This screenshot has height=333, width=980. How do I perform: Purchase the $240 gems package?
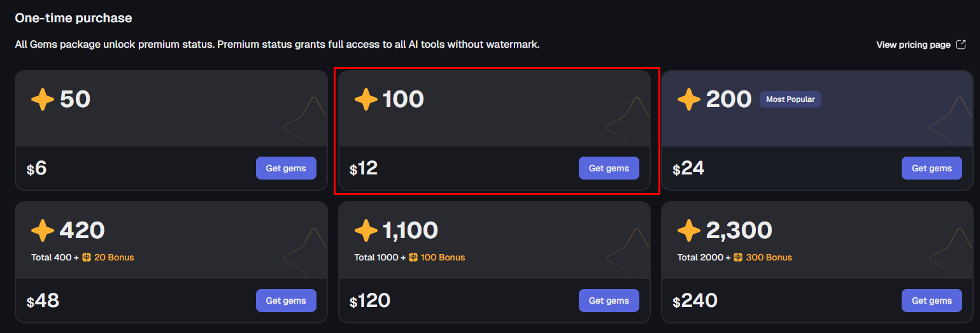pyautogui.click(x=932, y=301)
